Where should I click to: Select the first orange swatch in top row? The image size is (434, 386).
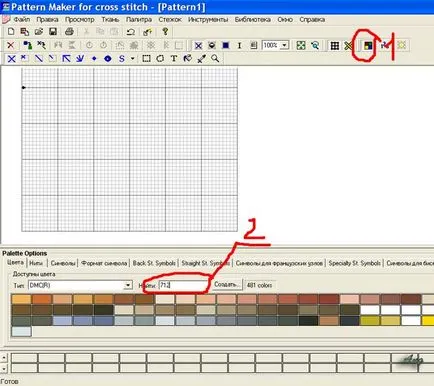21,299
